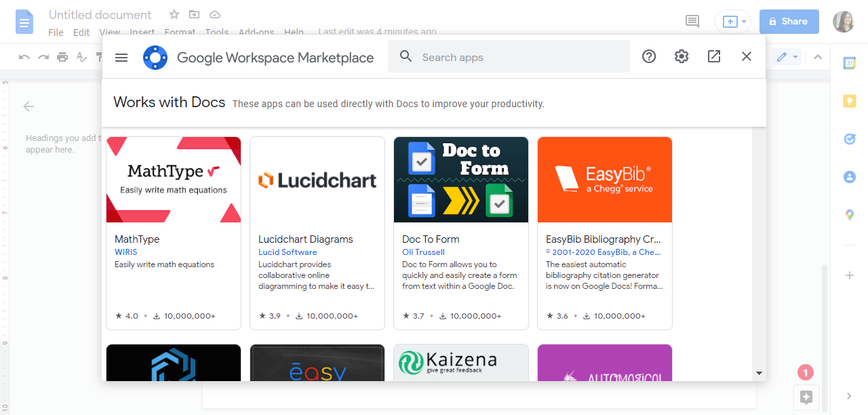Open Google Maps side panel
Viewport: 868px width, 415px height.
pyautogui.click(x=849, y=215)
